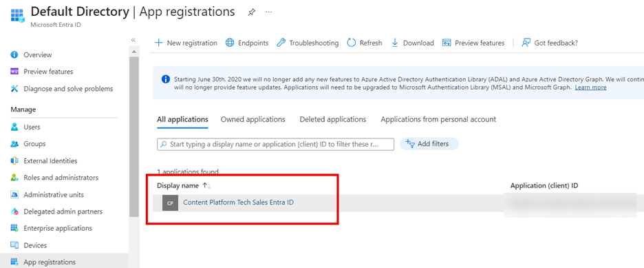Click the Roles and administrators icon
The height and width of the screenshot is (268, 644).
coord(14,178)
